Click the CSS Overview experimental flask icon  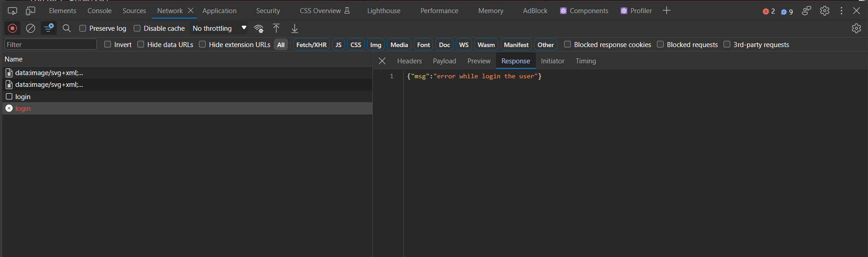(347, 10)
